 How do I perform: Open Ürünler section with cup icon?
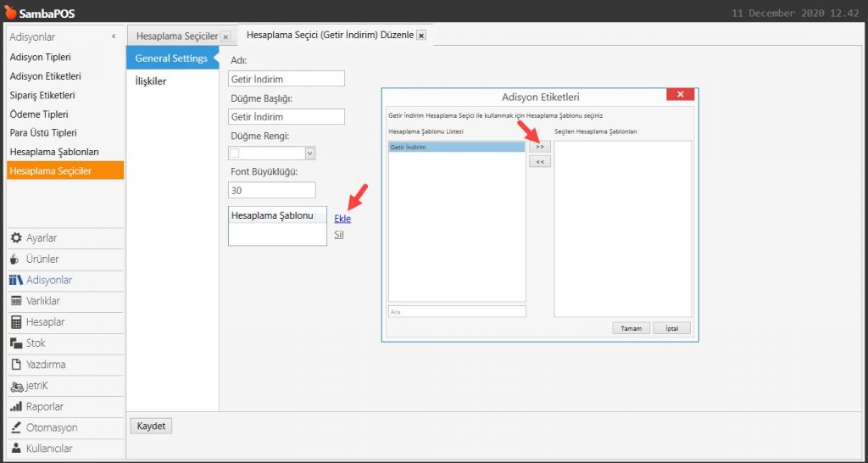pos(16,259)
